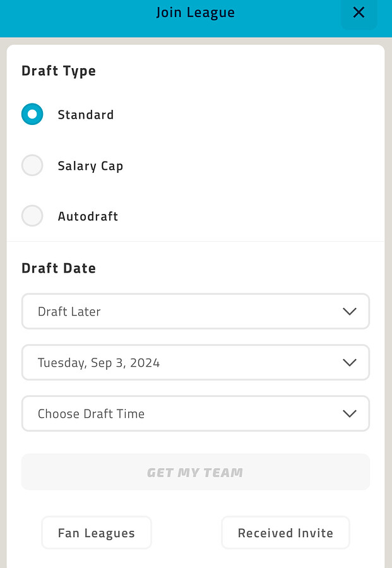
Task: Click the Draft Type section heading
Action: 59,71
